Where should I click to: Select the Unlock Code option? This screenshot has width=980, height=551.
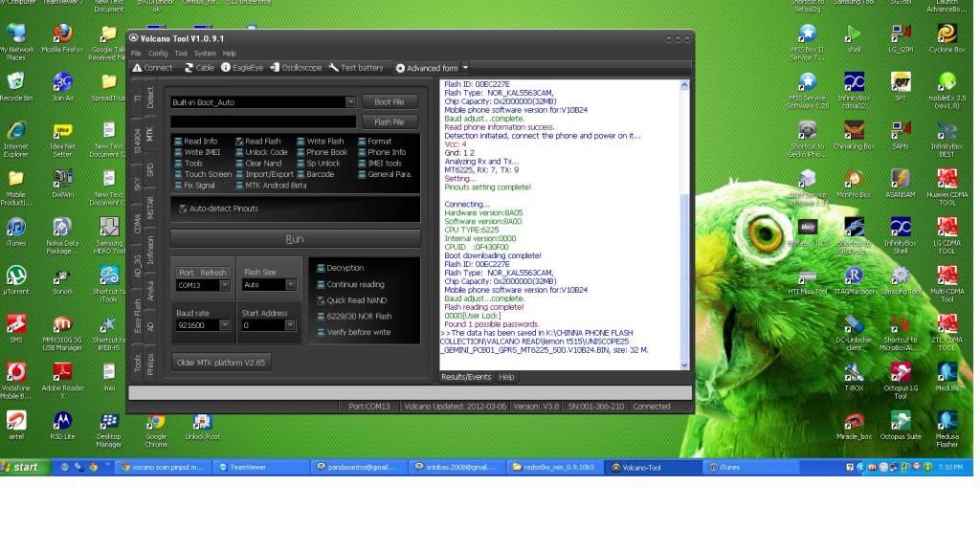click(261, 152)
